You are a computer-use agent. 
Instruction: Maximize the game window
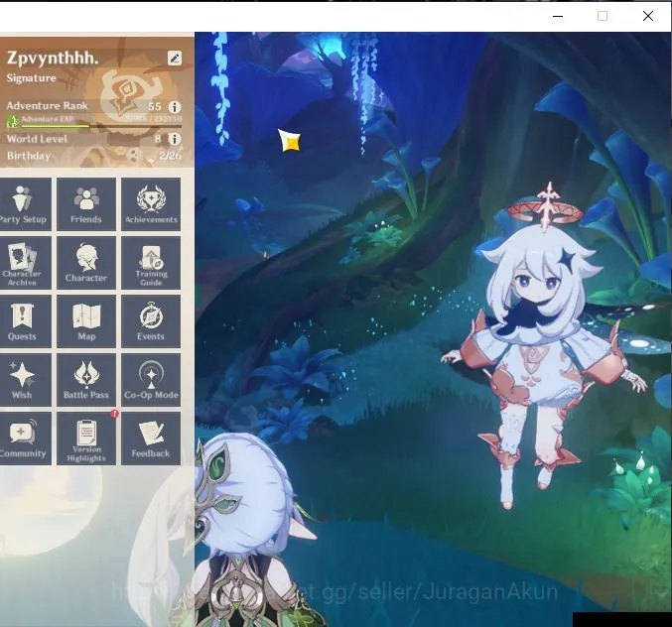(x=603, y=16)
